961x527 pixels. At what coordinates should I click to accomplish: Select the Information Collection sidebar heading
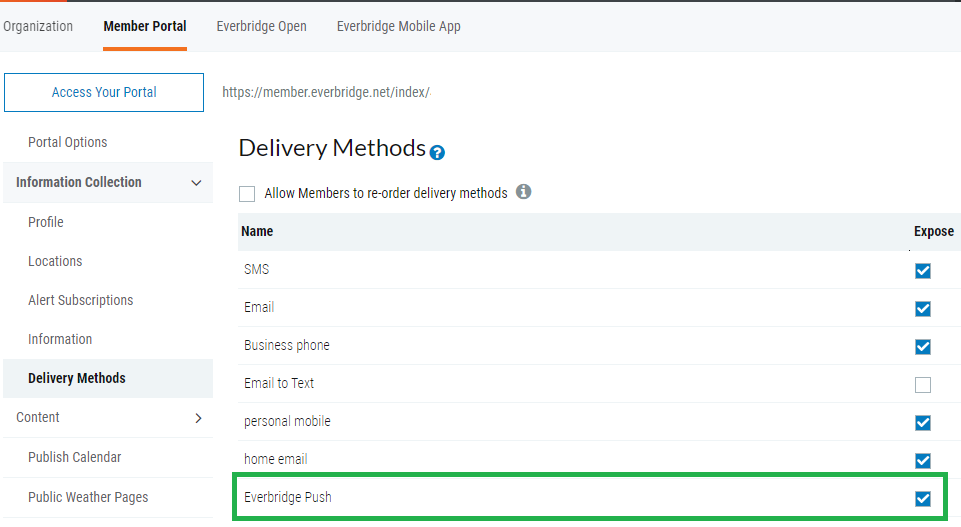(x=78, y=182)
